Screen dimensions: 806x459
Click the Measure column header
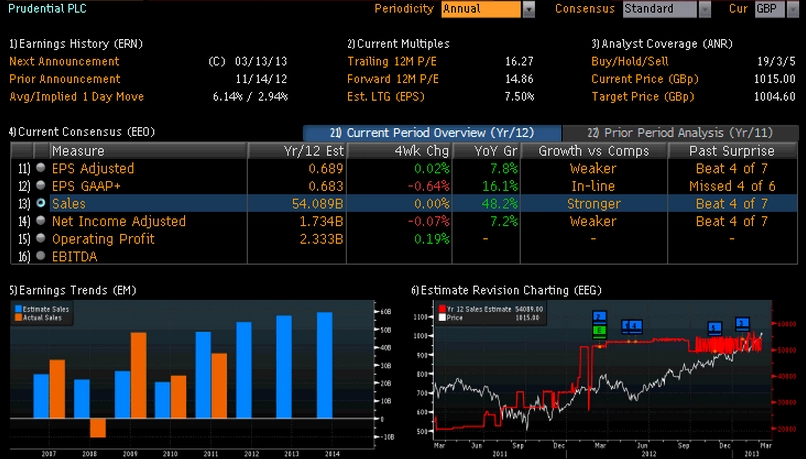[x=148, y=151]
